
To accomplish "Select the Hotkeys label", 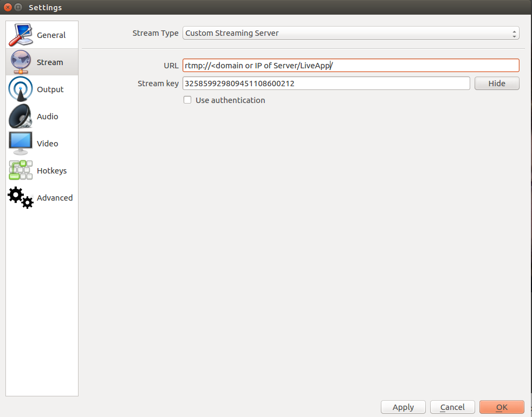I will click(51, 171).
